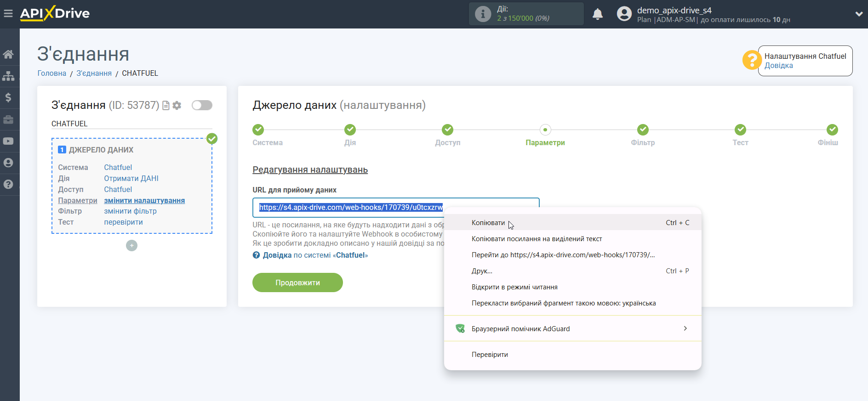The image size is (868, 401).
Task: Go to the З'єднання breadcrumb
Action: (x=94, y=73)
